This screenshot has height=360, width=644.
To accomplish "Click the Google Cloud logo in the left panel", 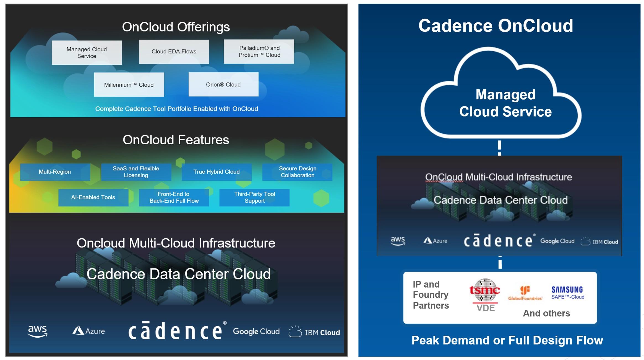I will point(256,332).
